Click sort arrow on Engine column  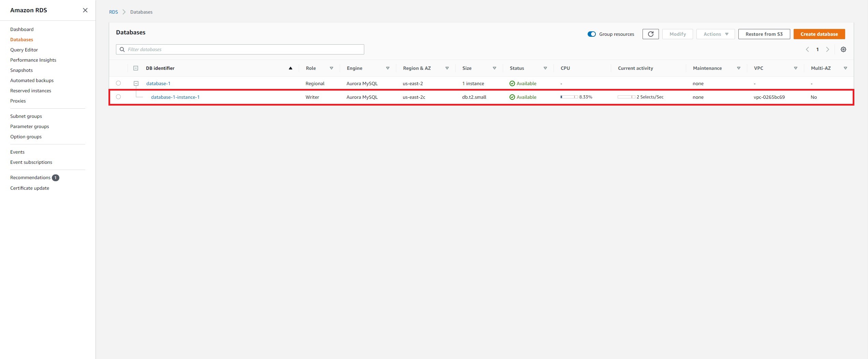point(387,68)
